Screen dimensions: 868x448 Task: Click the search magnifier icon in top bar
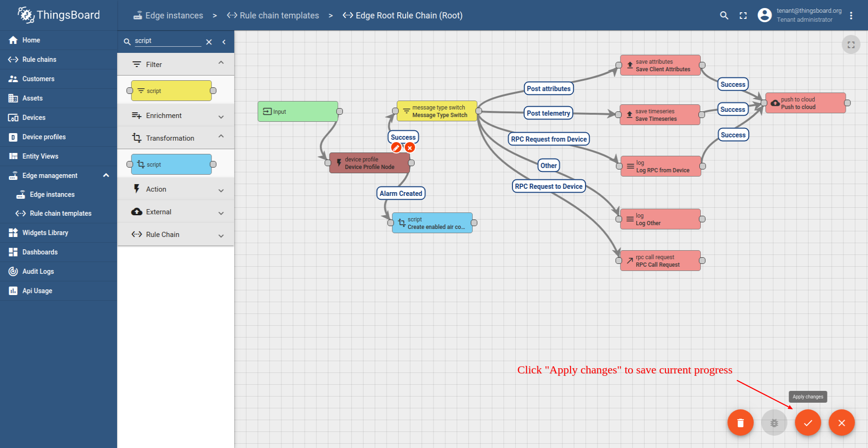coord(723,16)
